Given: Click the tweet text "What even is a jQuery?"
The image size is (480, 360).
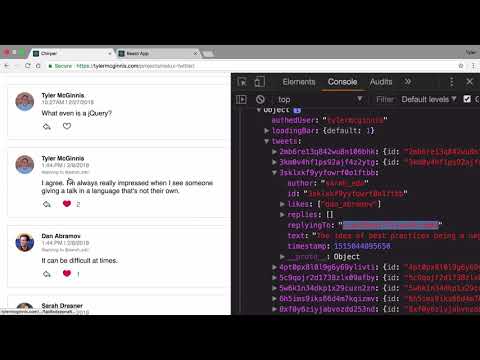Looking at the screenshot, I should 77,113.
